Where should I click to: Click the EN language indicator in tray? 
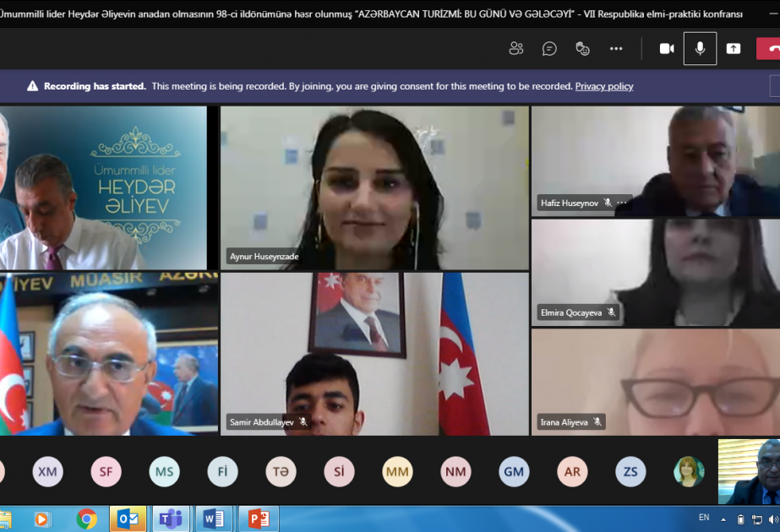(704, 518)
